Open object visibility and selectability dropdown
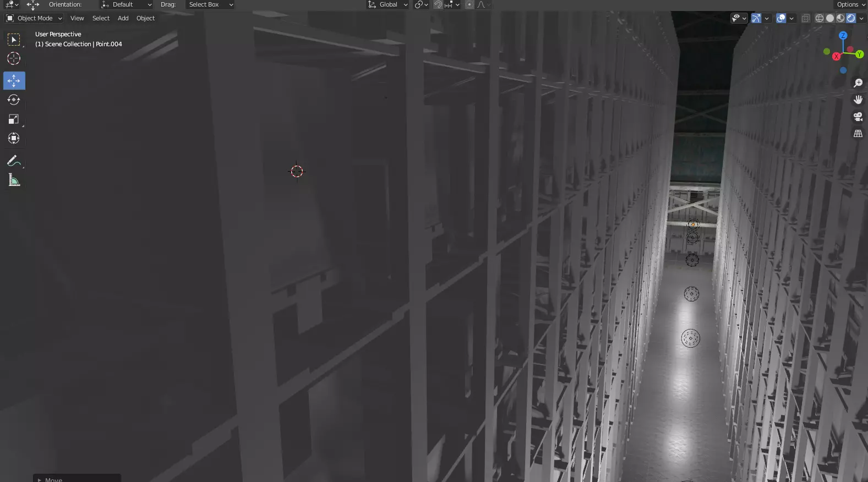The height and width of the screenshot is (482, 868). pyautogui.click(x=739, y=18)
